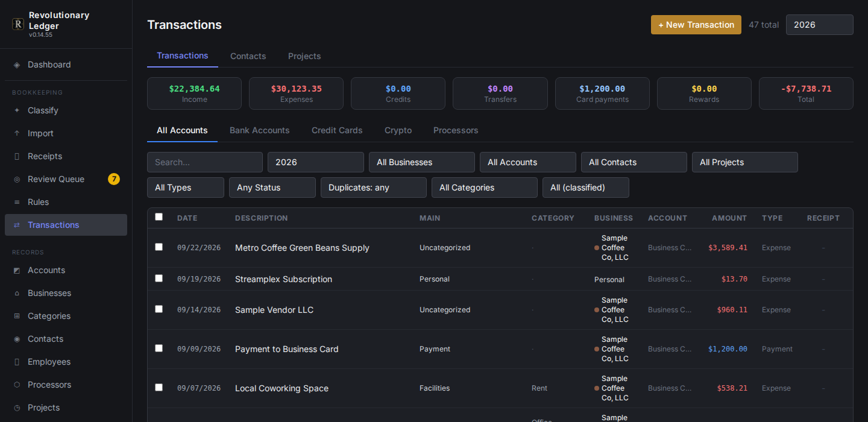Select the Processors account tab
Screen dimensions: 868x422
pyautogui.click(x=456, y=130)
